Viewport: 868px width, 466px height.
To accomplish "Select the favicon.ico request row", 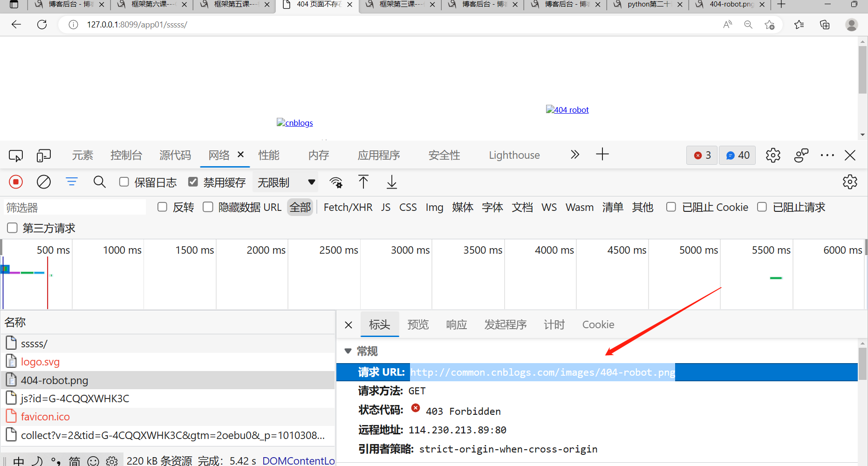I will 168,417.
